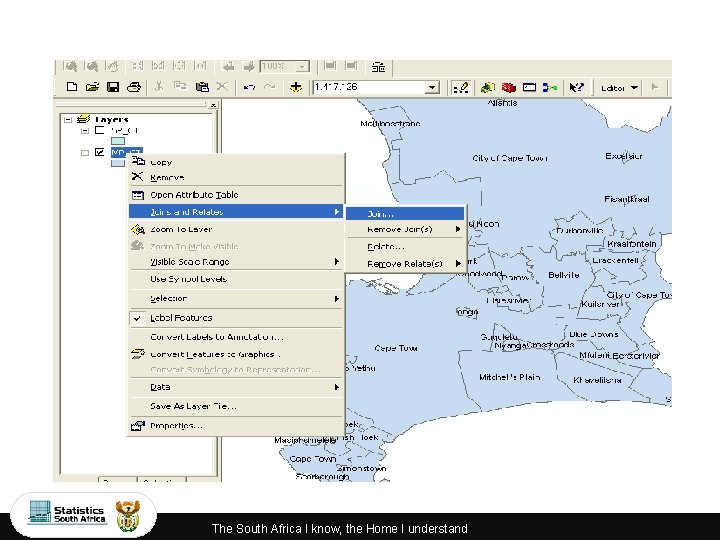The image size is (720, 540).
Task: Print the map using printer icon
Action: [x=134, y=87]
